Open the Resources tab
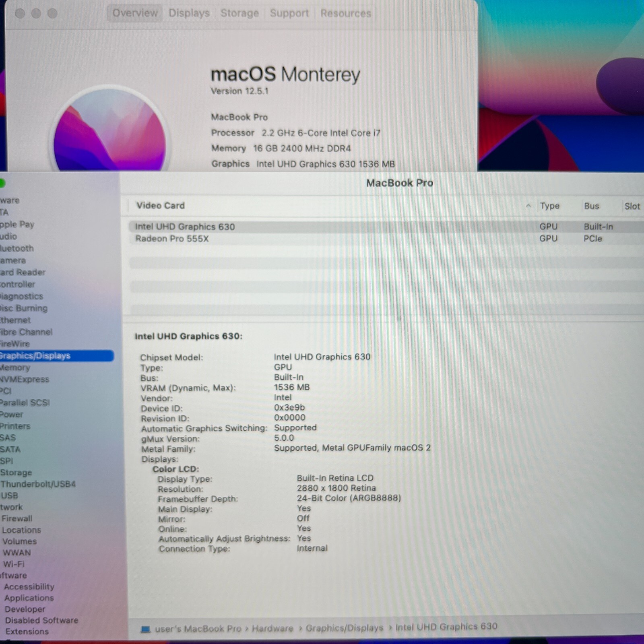The height and width of the screenshot is (644, 644). coord(345,13)
